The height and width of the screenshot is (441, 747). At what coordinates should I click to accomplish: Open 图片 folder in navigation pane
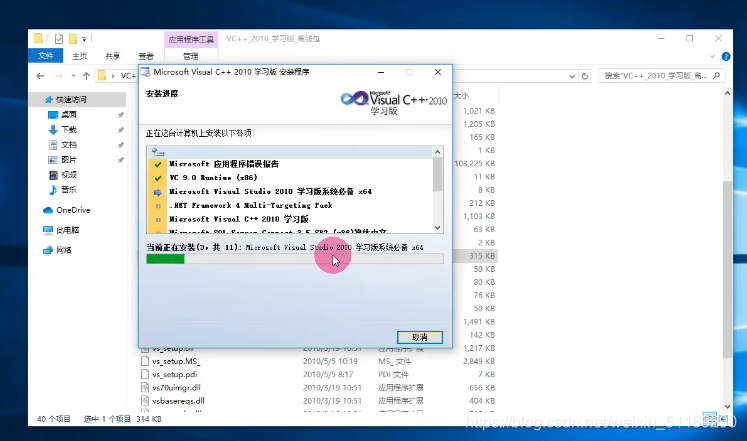[69, 160]
